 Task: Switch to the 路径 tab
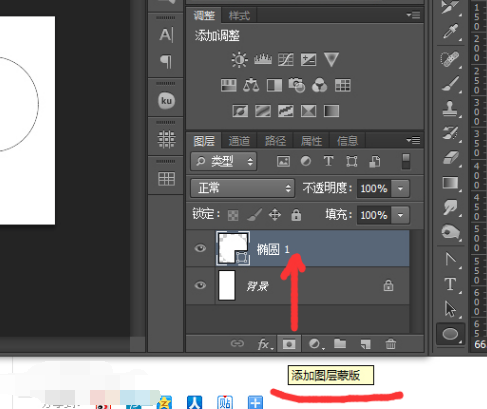click(275, 141)
